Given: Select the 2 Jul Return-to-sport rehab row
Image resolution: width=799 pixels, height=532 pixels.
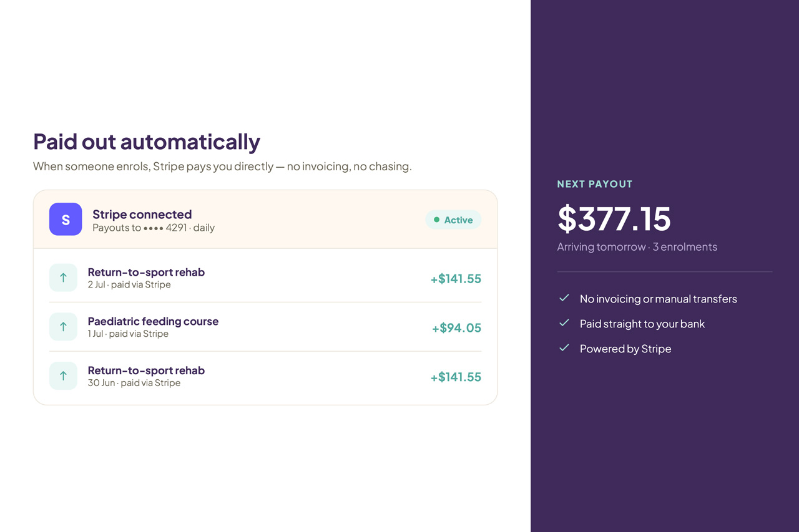Looking at the screenshot, I should click(x=265, y=278).
